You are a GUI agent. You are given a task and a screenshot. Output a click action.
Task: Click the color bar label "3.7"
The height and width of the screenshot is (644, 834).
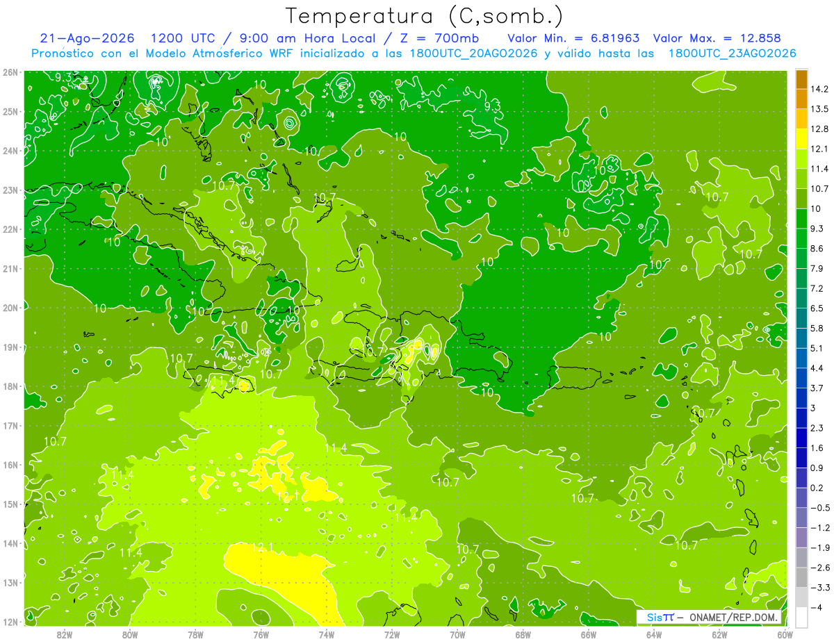point(817,388)
